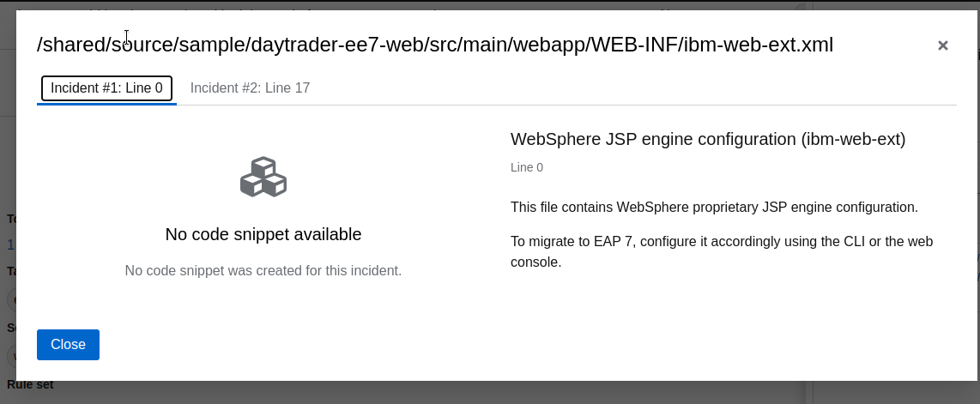Click the proprietary JSP engine configuration sentence

point(714,207)
